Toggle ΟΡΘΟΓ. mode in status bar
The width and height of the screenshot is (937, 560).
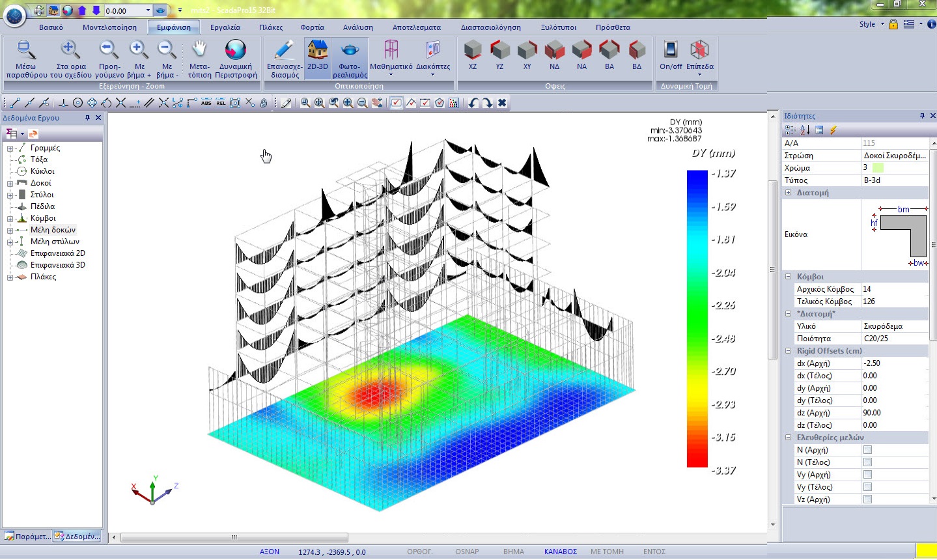420,552
